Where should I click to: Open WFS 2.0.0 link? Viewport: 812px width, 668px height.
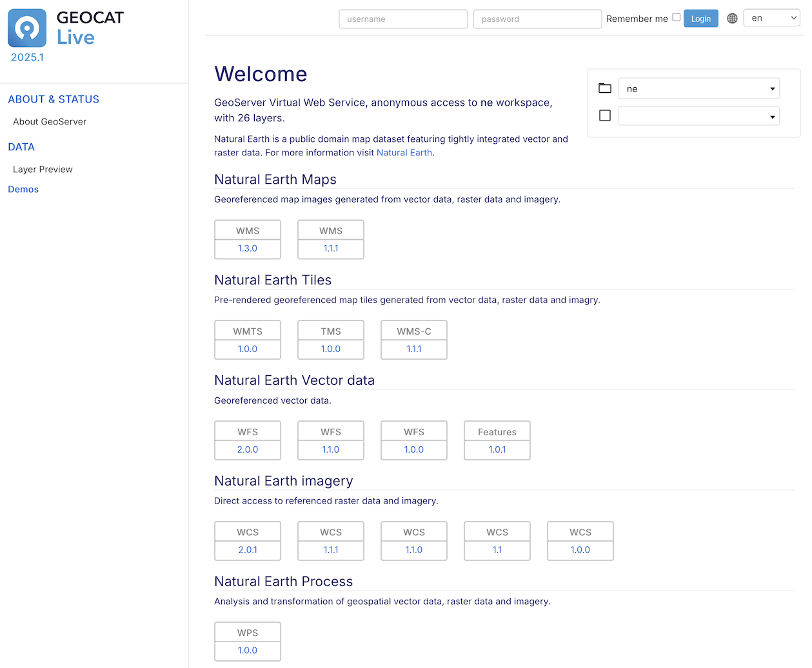tap(248, 449)
